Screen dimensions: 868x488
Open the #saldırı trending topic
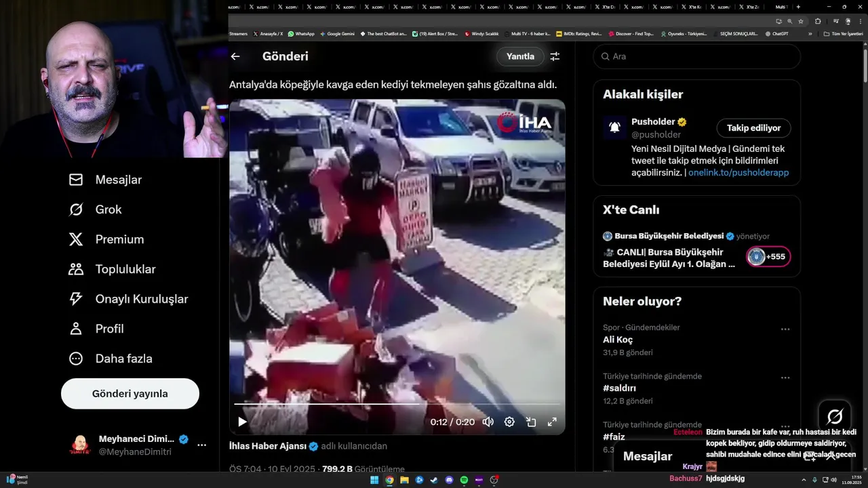tap(619, 388)
